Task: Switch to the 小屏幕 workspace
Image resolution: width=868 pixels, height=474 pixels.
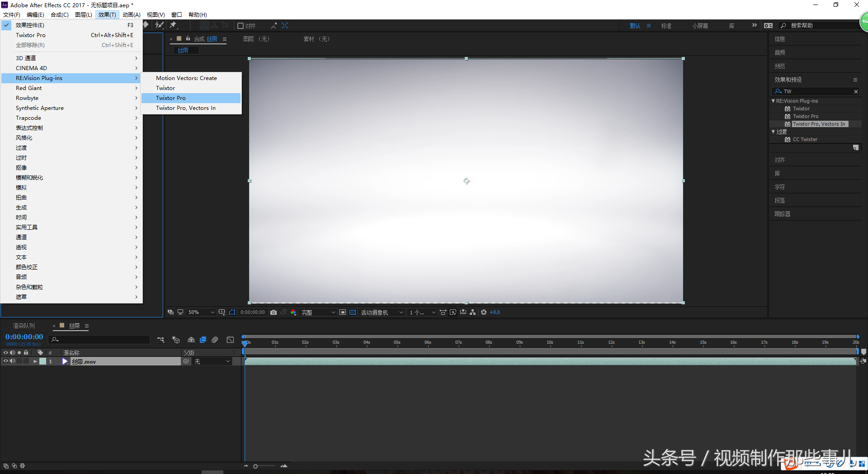Action: (x=700, y=26)
